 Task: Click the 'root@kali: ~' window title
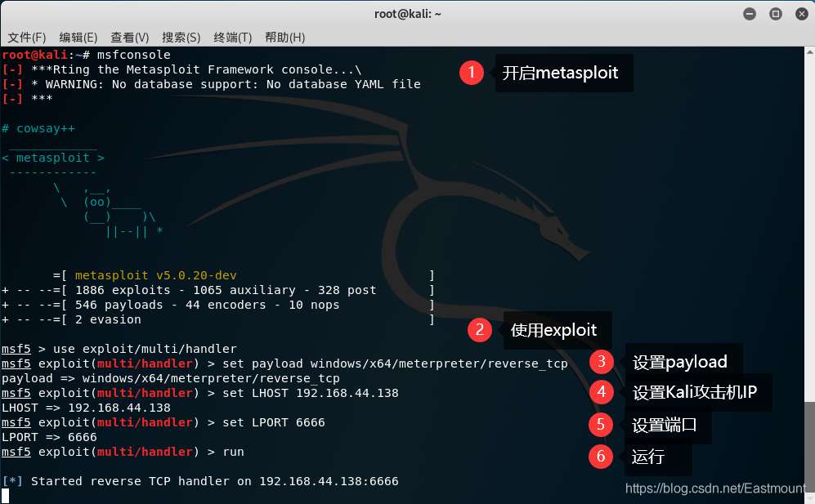(x=407, y=14)
